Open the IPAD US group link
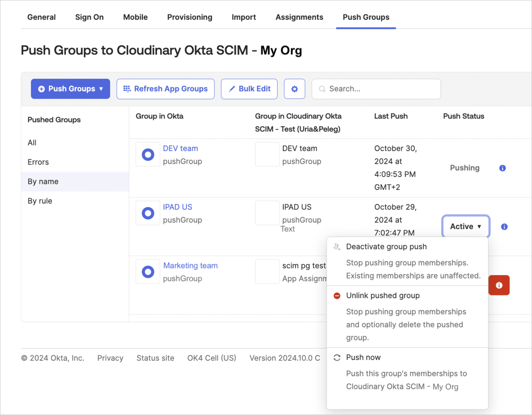Image resolution: width=532 pixels, height=415 pixels. (x=178, y=207)
